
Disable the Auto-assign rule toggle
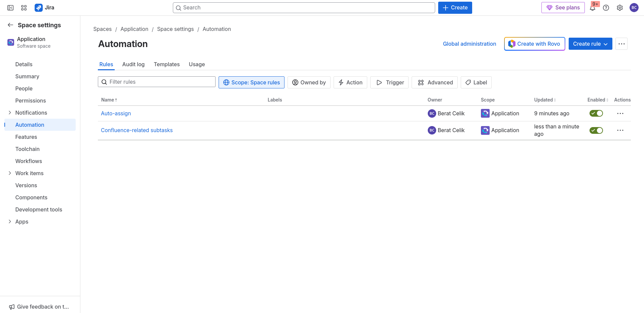[596, 114]
